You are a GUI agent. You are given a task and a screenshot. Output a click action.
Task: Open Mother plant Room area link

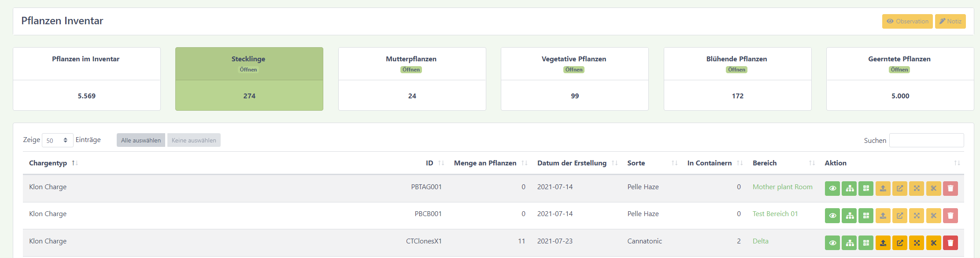782,187
